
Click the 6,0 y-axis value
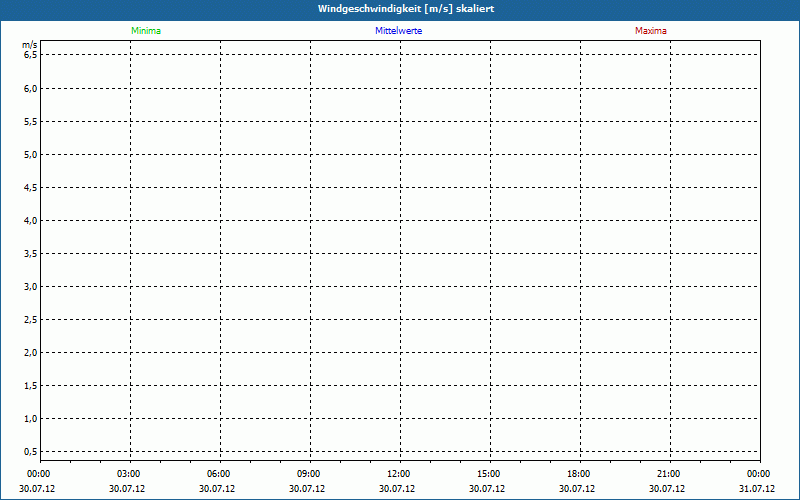pyautogui.click(x=31, y=88)
